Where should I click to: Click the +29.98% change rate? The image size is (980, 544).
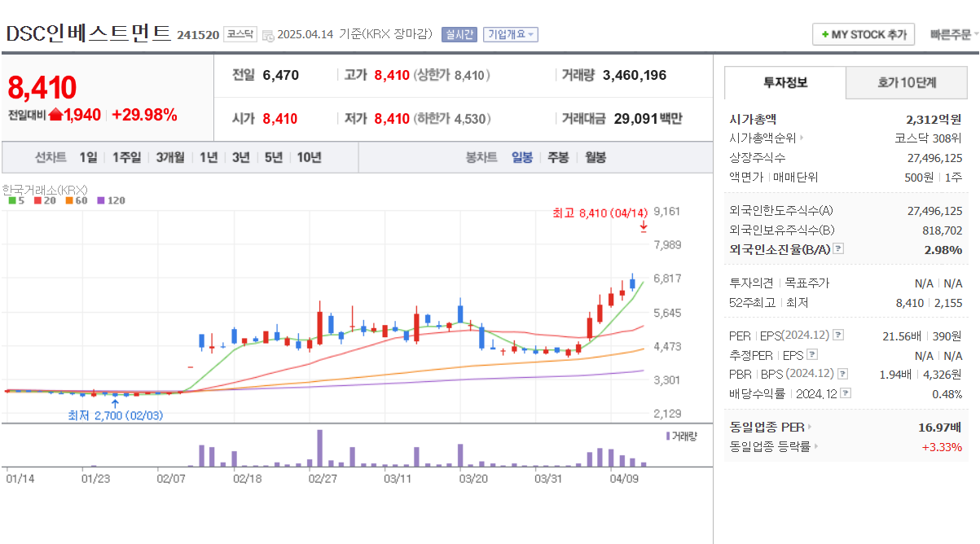point(144,115)
